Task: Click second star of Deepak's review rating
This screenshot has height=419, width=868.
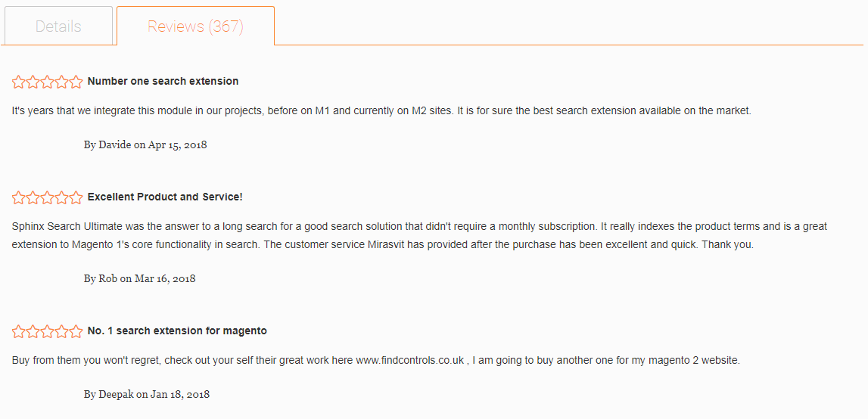Action: point(33,331)
